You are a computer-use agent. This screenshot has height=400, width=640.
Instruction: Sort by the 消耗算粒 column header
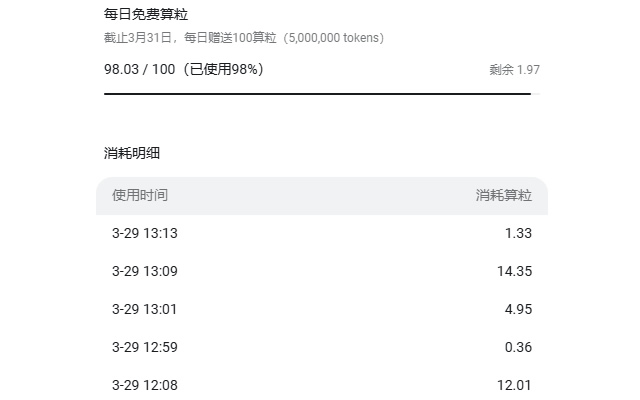click(x=504, y=196)
